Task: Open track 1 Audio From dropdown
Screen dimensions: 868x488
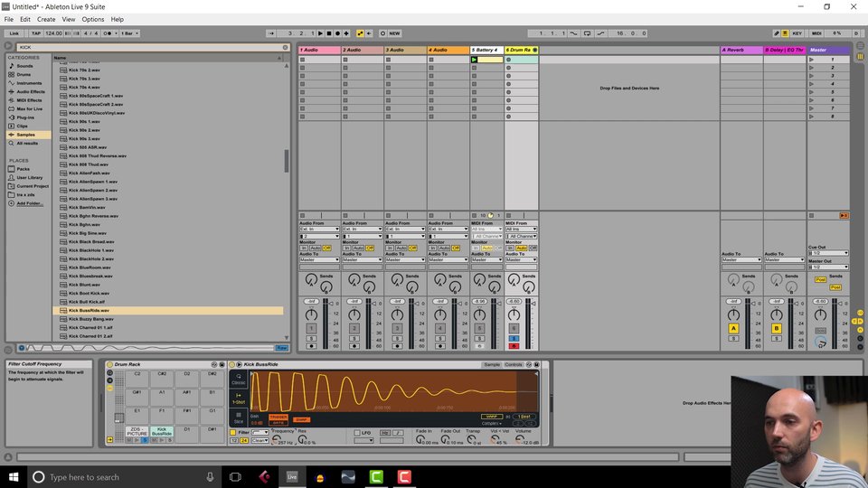Action: 319,229
